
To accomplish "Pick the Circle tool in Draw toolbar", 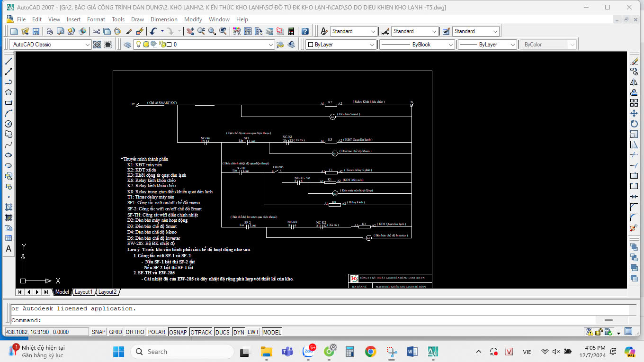I will pyautogui.click(x=8, y=124).
